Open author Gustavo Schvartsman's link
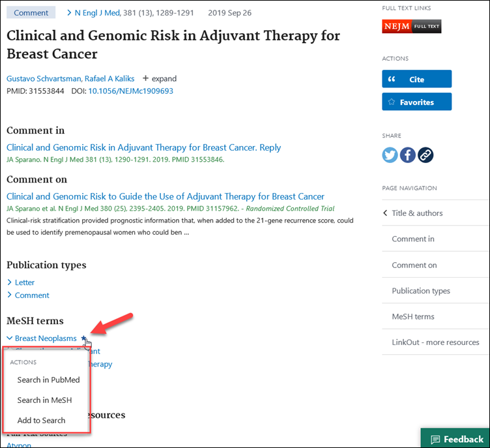The width and height of the screenshot is (490, 448). tap(43, 78)
